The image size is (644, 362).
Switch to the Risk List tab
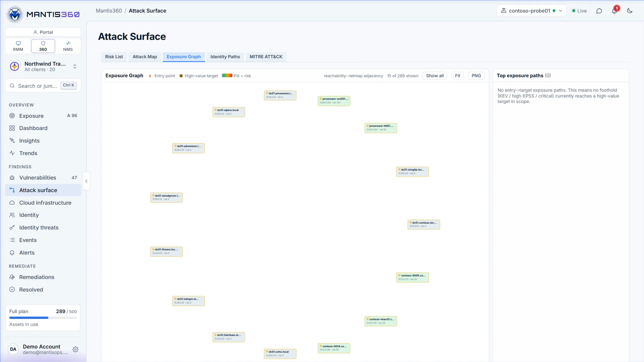pos(114,57)
